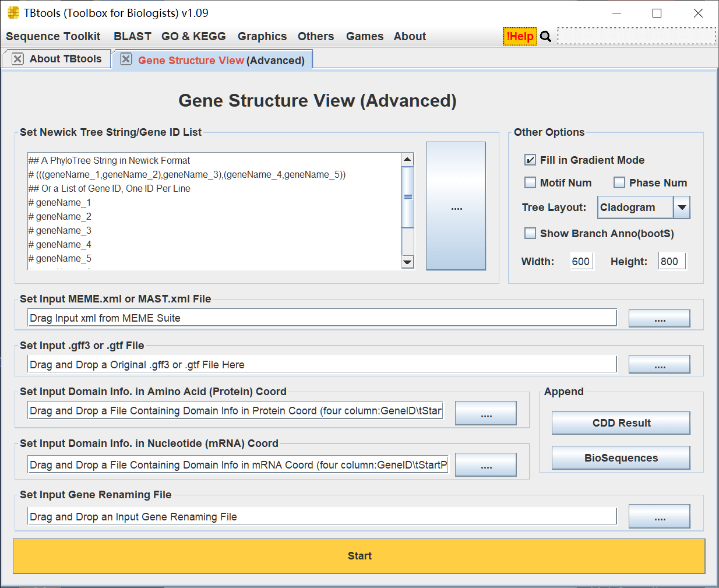Maximize the TBtools window
Image resolution: width=719 pixels, height=588 pixels.
(x=657, y=13)
